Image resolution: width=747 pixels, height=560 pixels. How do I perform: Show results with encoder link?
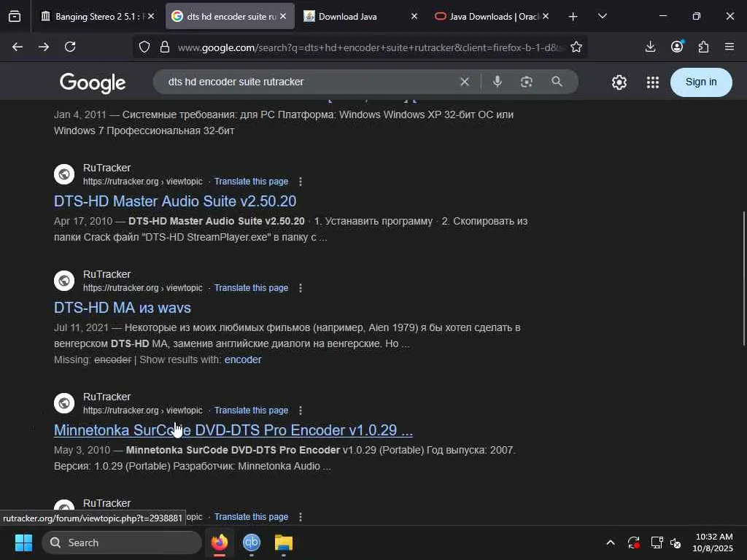243,360
